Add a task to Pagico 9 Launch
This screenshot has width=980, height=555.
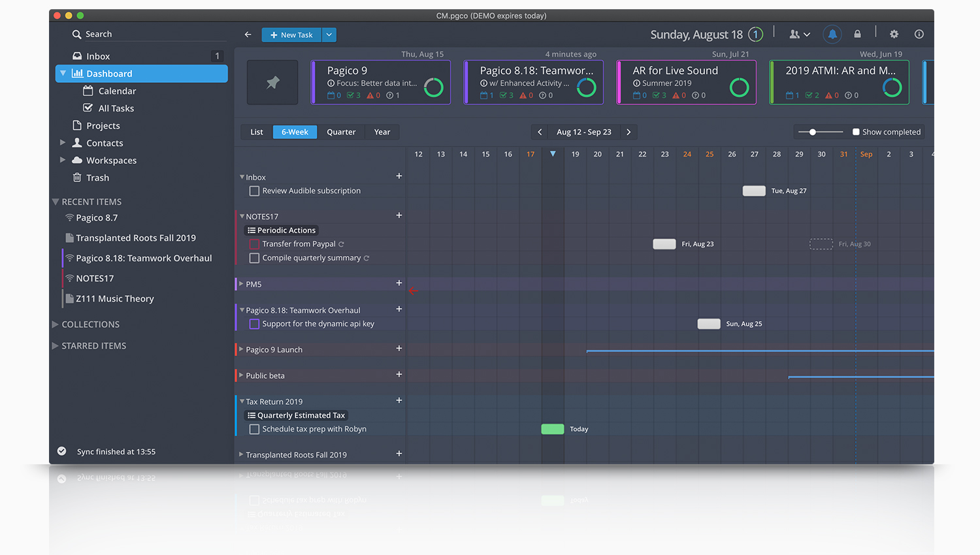coord(399,349)
